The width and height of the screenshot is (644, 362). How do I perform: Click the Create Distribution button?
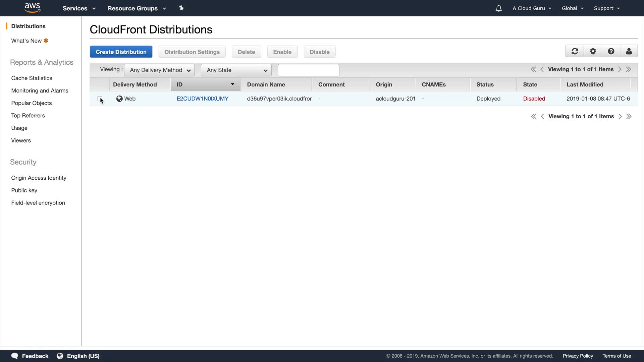(121, 52)
